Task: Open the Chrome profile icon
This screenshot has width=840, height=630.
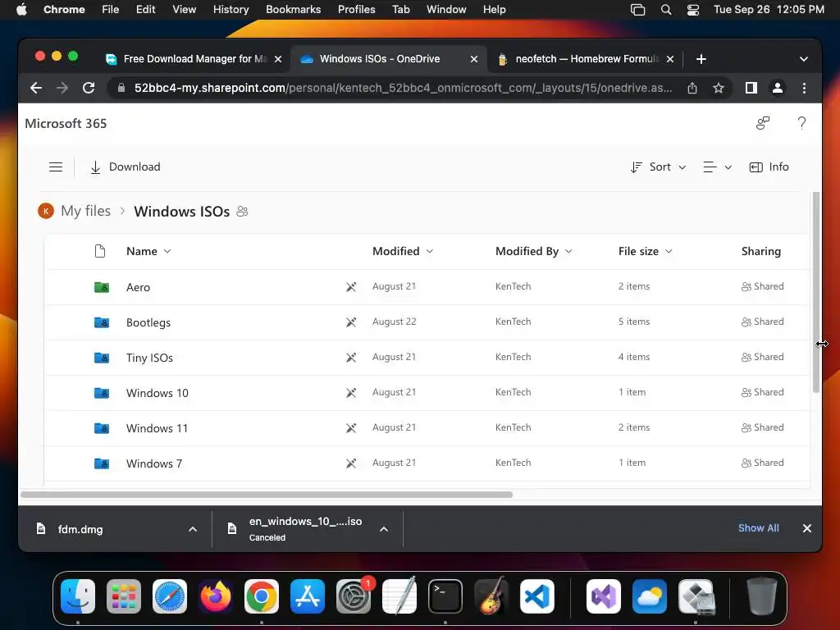Action: [x=778, y=88]
